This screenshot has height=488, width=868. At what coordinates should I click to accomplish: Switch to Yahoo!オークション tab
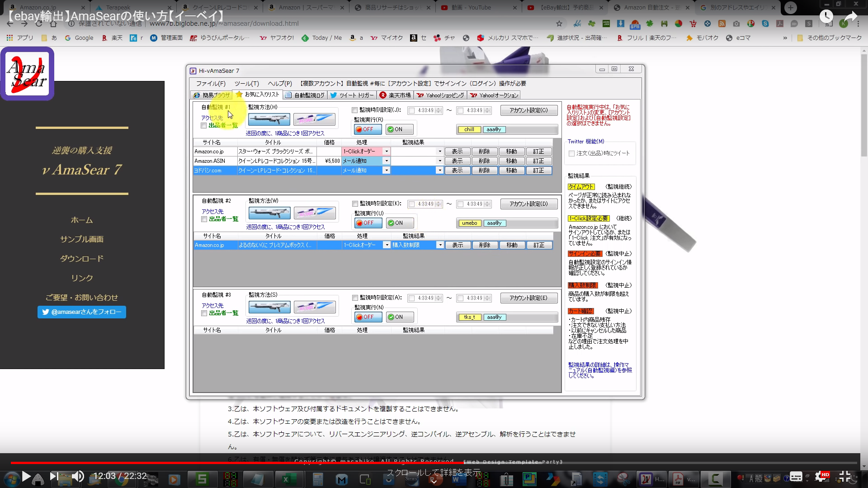pos(494,95)
